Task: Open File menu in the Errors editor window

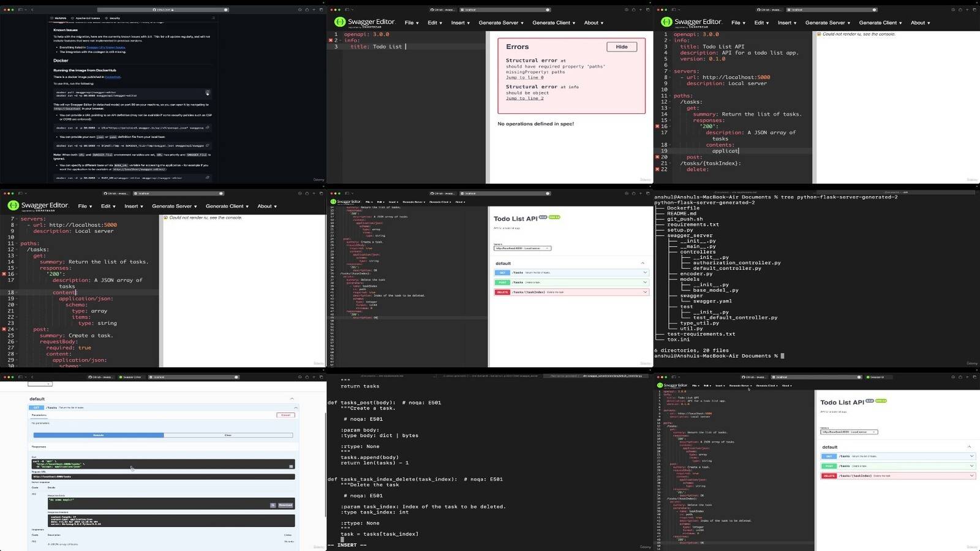Action: click(x=412, y=23)
